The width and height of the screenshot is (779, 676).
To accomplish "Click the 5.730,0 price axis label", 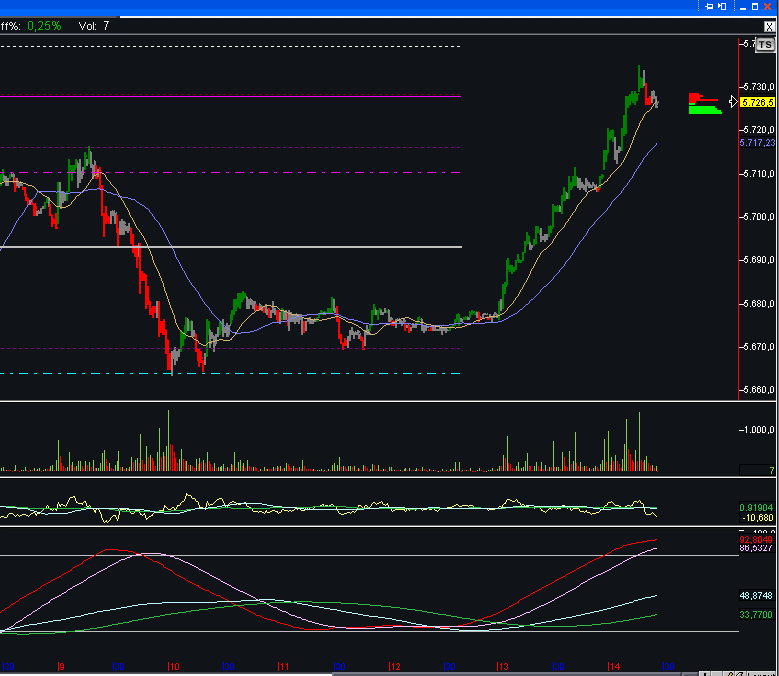I will click(759, 87).
